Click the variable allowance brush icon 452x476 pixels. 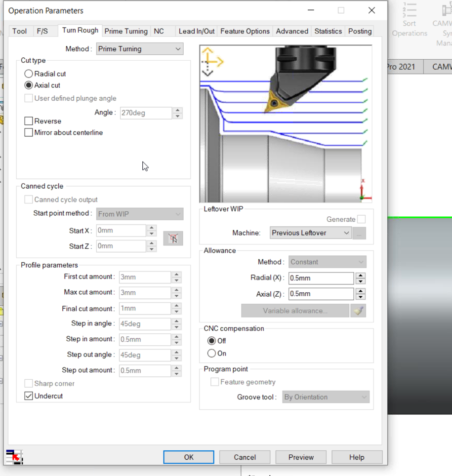(358, 311)
